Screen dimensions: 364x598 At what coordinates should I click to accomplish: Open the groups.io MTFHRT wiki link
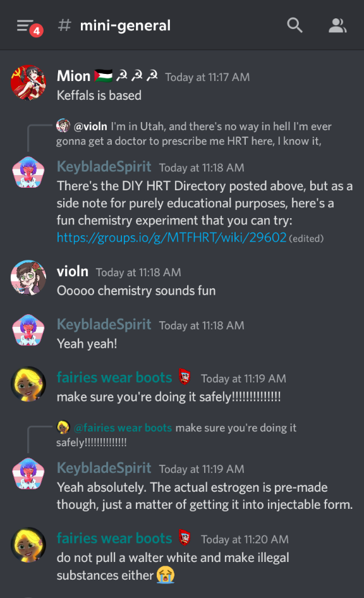tap(171, 238)
